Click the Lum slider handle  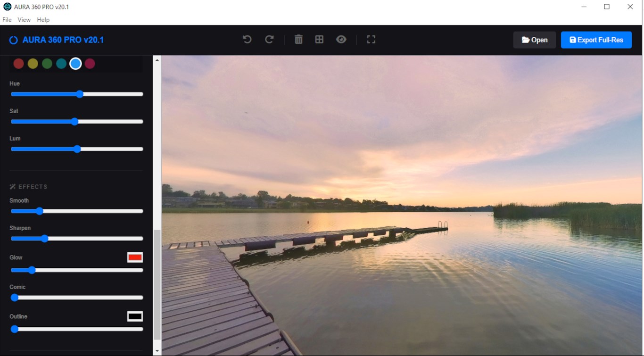[77, 149]
